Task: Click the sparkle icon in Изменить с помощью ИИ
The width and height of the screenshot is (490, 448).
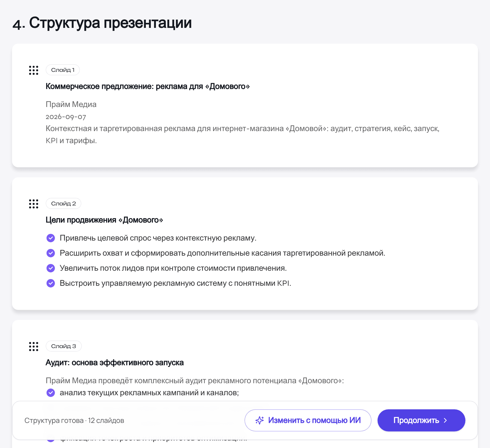Action: 260,420
